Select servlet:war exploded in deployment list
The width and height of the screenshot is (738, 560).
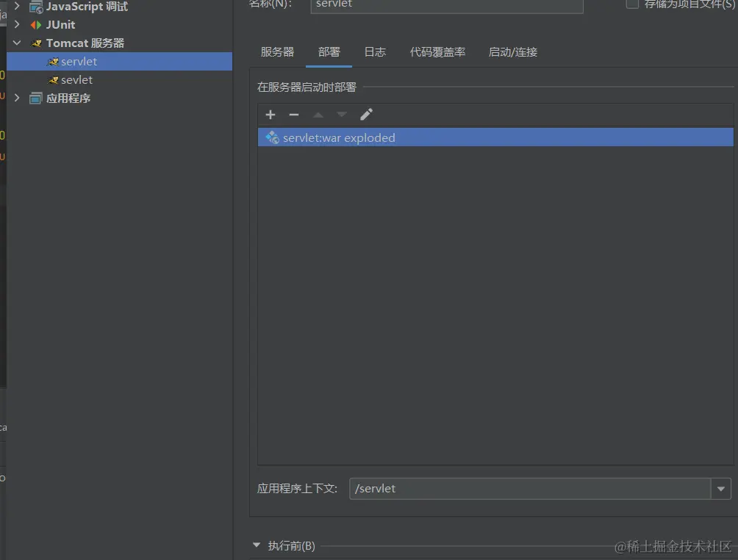tap(495, 137)
